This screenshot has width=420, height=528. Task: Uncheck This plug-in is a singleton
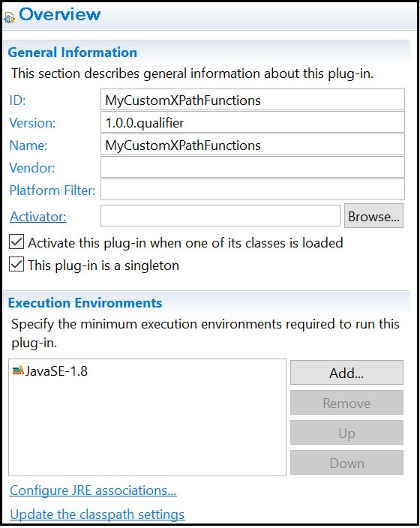16,264
